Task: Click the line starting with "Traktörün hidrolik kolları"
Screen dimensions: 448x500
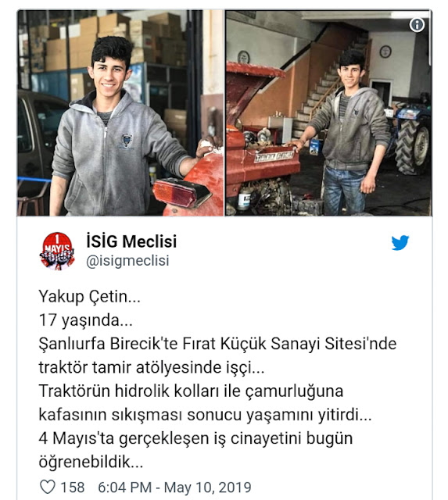Action: (191, 391)
